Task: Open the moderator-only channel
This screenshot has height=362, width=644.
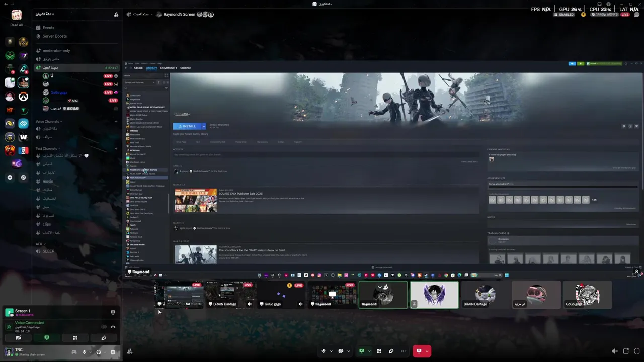Action: click(56, 51)
